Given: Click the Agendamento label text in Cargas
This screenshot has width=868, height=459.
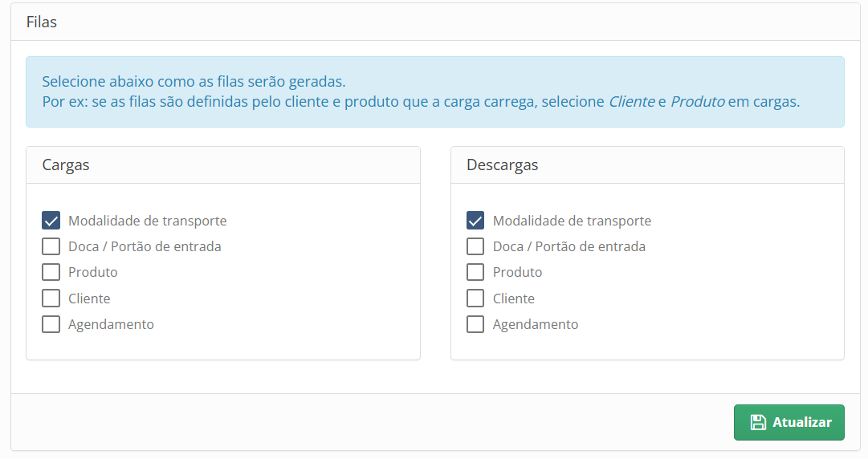Looking at the screenshot, I should coord(111,325).
